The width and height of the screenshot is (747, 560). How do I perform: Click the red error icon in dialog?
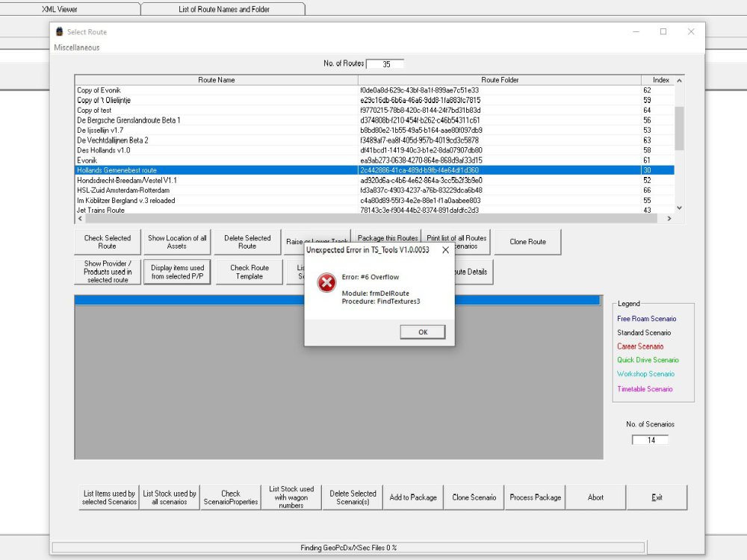point(326,283)
